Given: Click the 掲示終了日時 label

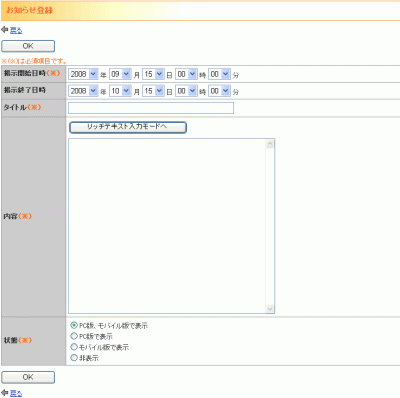Looking at the screenshot, I should coord(25,90).
